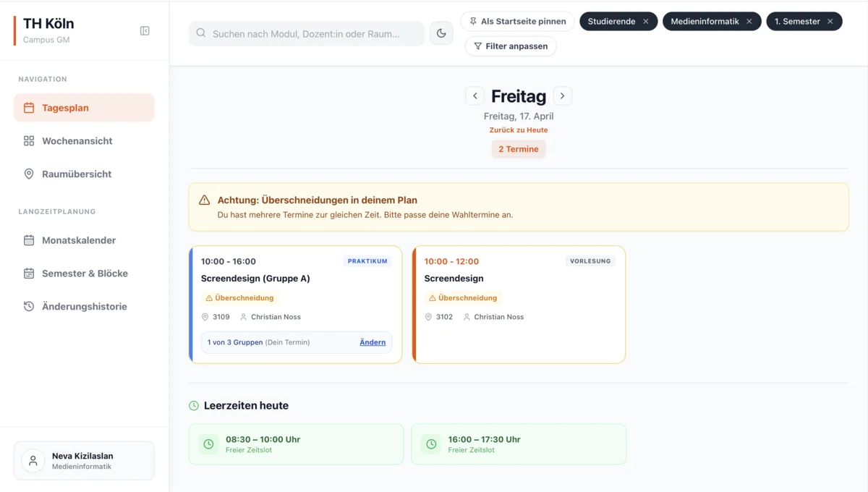
Task: Click Ändern to change the Praktikum group
Action: [373, 342]
